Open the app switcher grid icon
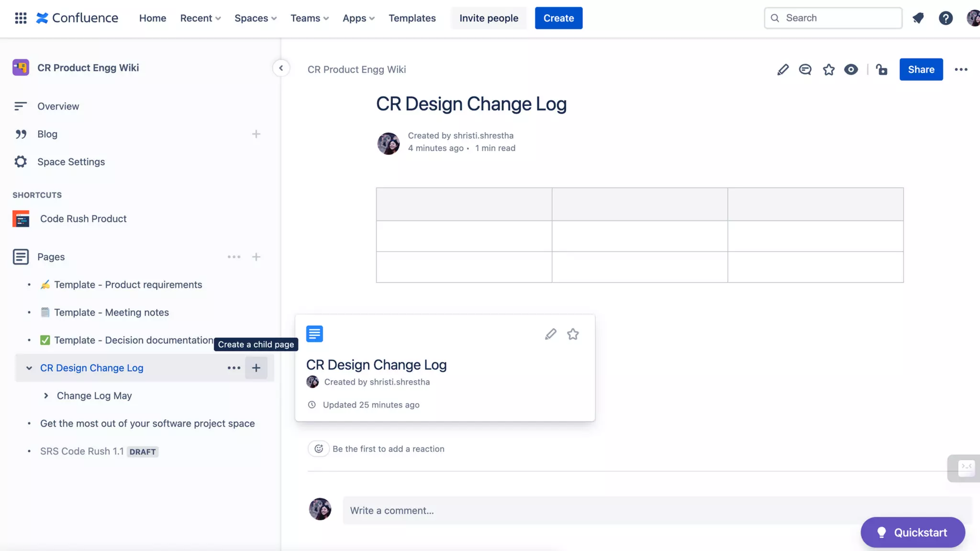 pyautogui.click(x=21, y=18)
